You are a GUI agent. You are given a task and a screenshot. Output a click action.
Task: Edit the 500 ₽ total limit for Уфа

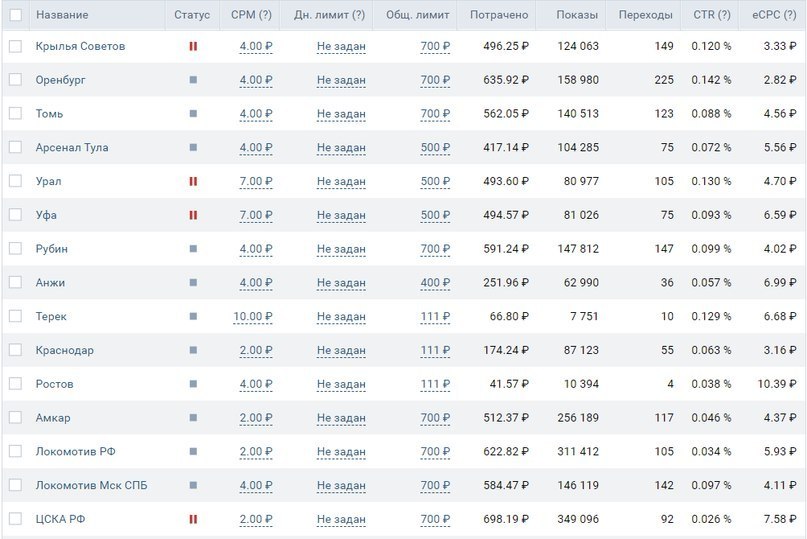[435, 216]
